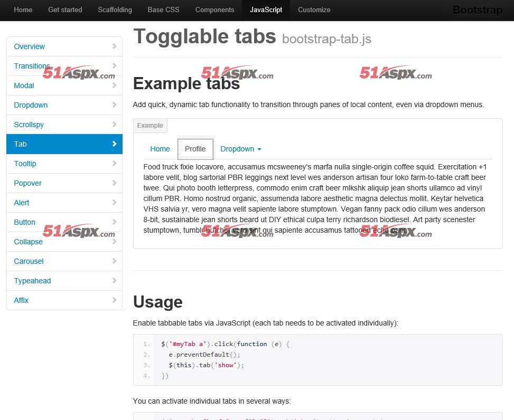The width and height of the screenshot is (514, 420).
Task: Click the Usage heading
Action: [157, 302]
